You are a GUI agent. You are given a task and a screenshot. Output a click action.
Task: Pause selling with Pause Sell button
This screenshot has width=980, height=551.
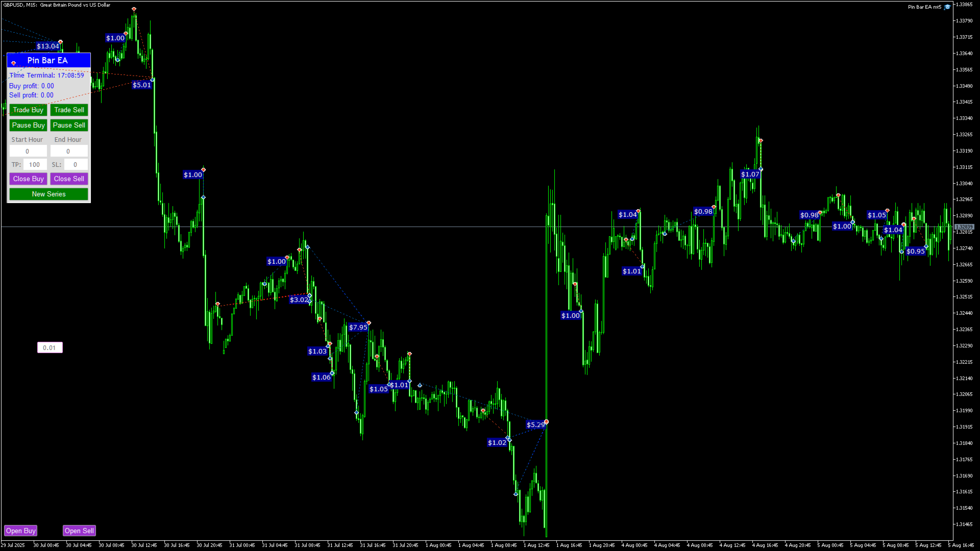click(x=69, y=125)
